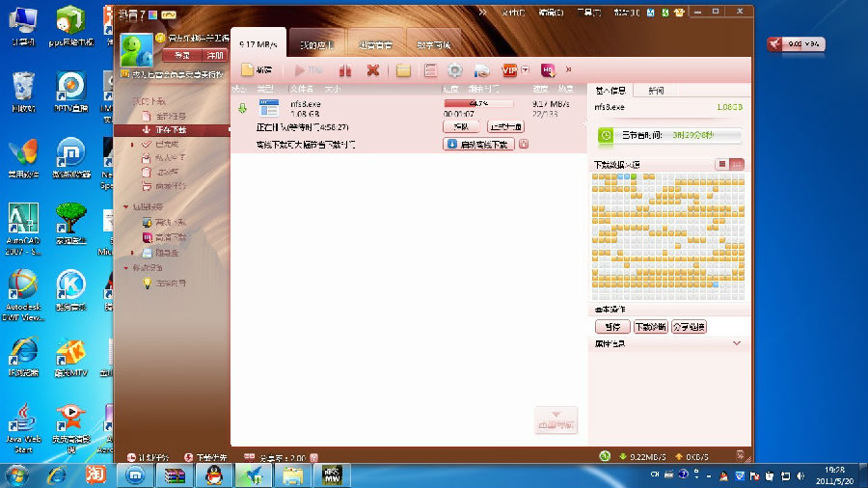Click the start offline download button
This screenshot has height=488, width=868.
(479, 145)
